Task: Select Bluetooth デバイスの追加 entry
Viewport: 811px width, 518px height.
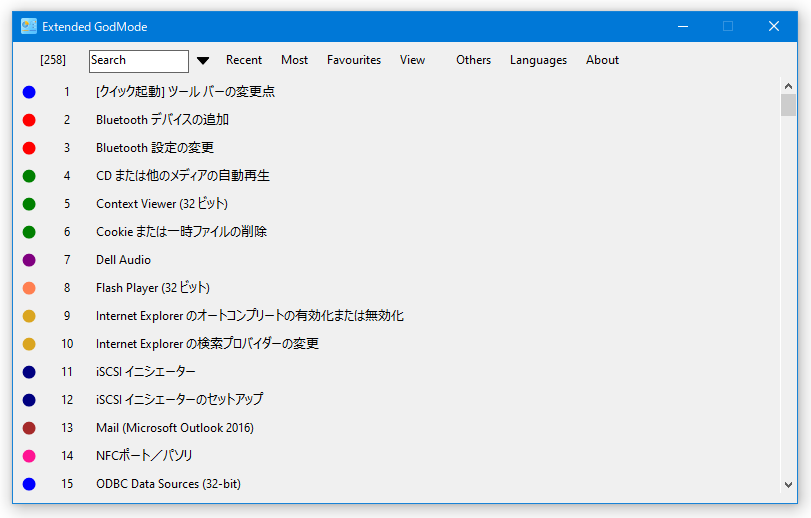Action: point(162,120)
